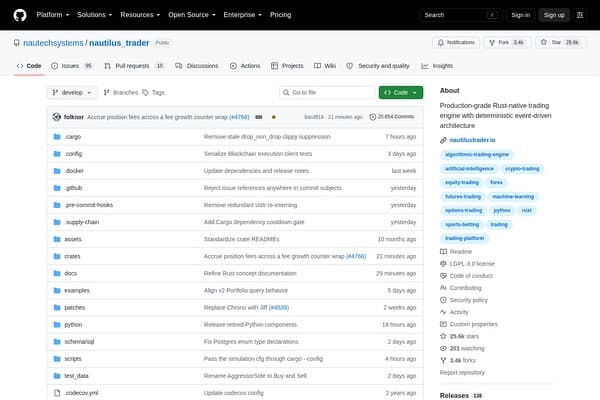Click Report repository link
600x400 pixels.
tap(462, 372)
